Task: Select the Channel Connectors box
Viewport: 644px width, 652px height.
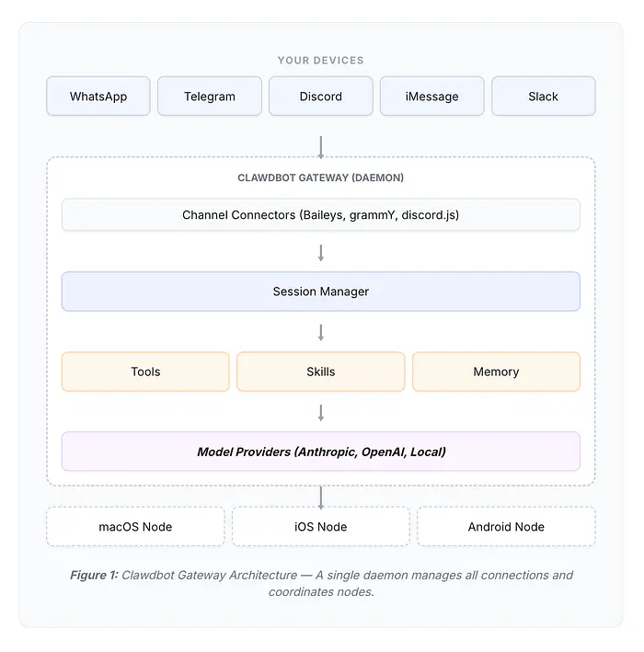Action: [321, 215]
